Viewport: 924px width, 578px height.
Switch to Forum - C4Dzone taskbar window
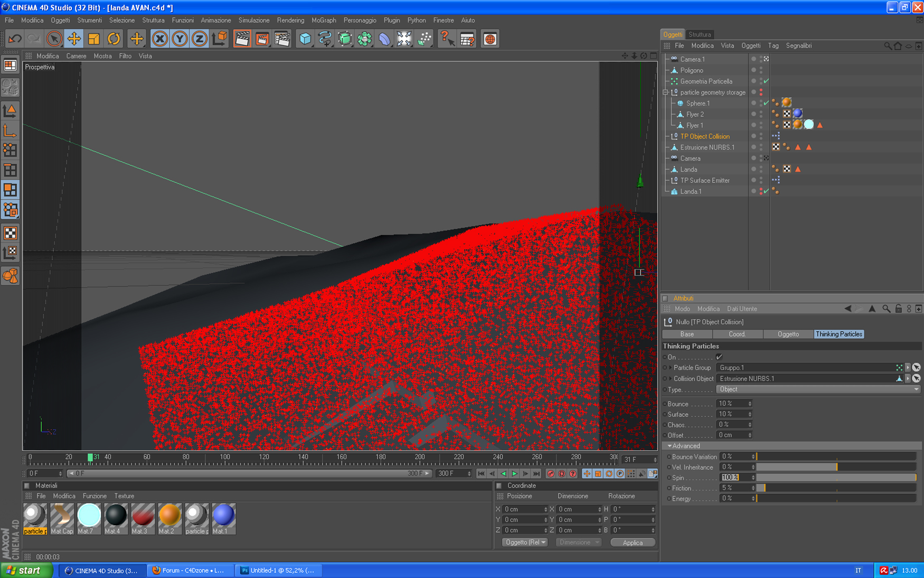pyautogui.click(x=190, y=571)
